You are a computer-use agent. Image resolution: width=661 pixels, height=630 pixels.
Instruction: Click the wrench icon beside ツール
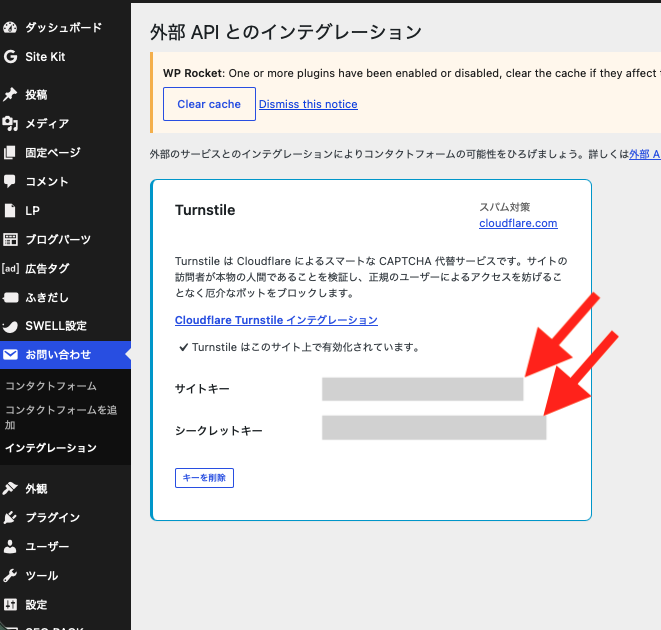[10, 576]
